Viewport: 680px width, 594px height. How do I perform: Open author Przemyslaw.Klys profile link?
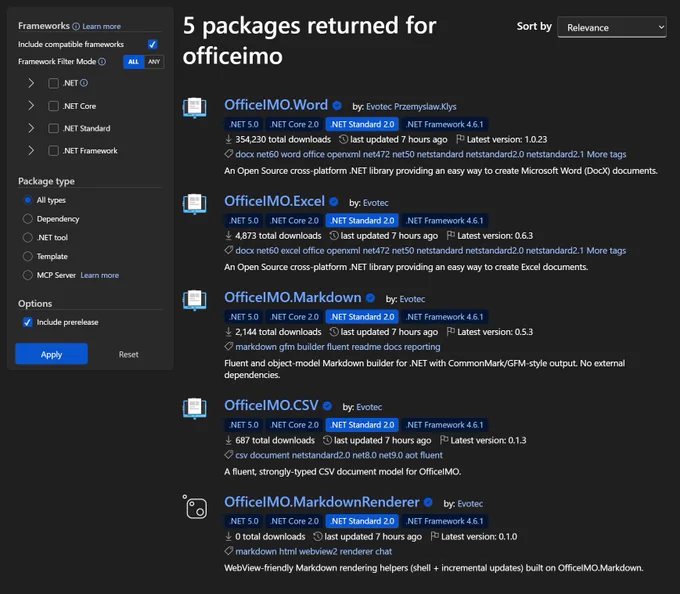425,107
